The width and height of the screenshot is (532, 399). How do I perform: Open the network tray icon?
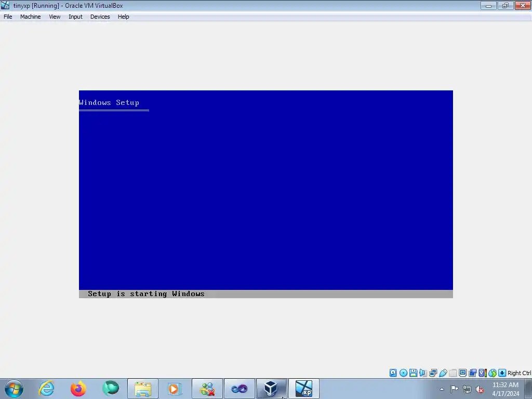point(467,390)
